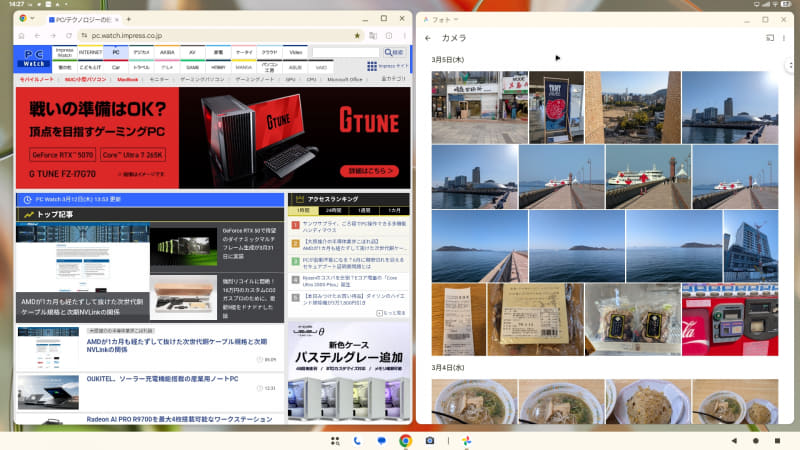Tap the Android home navigation circle
The height and width of the screenshot is (450, 800).
click(x=756, y=441)
